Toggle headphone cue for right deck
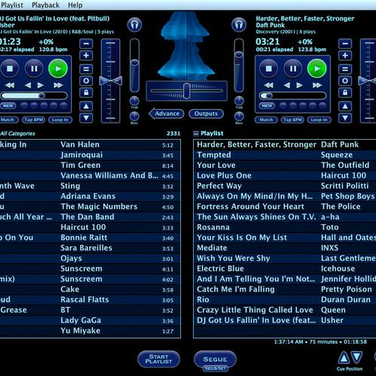376x376 pixels. pos(239,25)
